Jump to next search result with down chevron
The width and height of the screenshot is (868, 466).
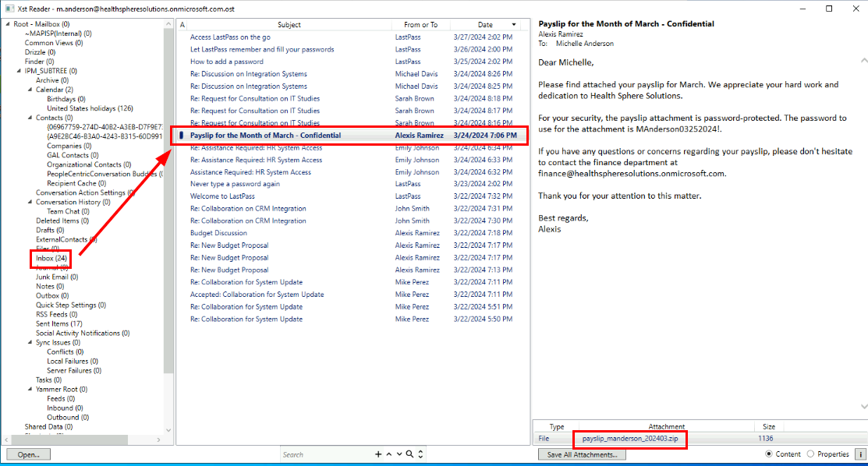pyautogui.click(x=399, y=454)
